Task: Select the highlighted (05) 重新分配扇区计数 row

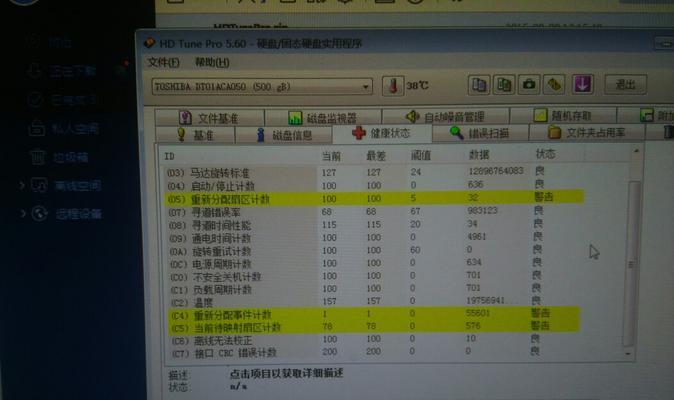Action: [x=374, y=198]
